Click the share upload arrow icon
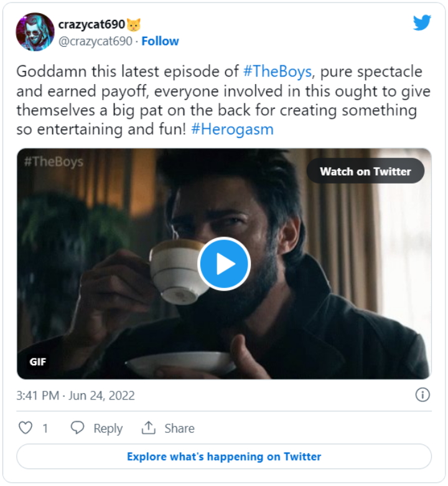 coord(149,428)
